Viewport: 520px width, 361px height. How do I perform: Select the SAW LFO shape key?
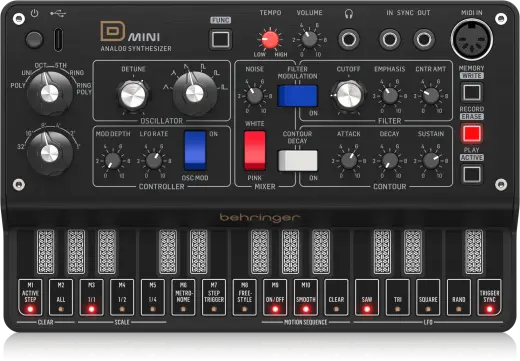[x=367, y=297]
